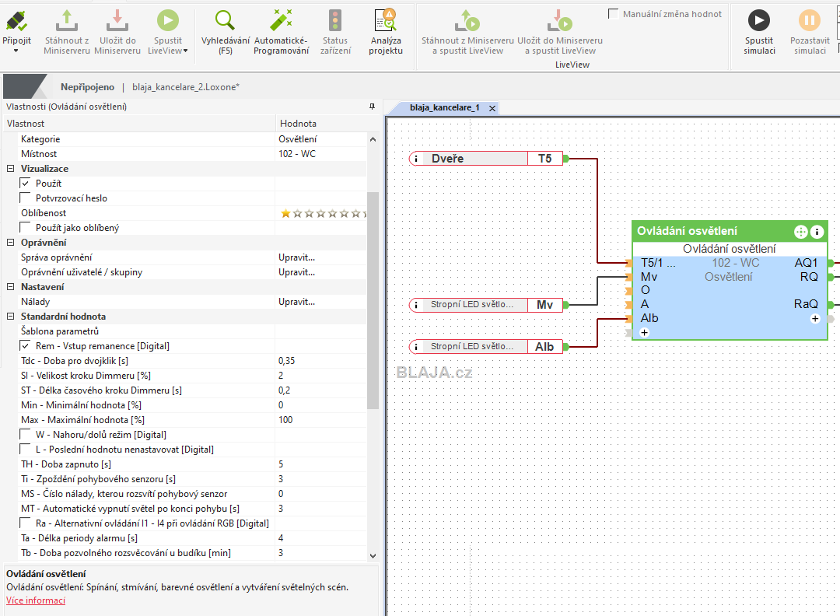The height and width of the screenshot is (616, 840).
Task: Click info icon on Ovládání osvětlení block
Action: pos(817,232)
